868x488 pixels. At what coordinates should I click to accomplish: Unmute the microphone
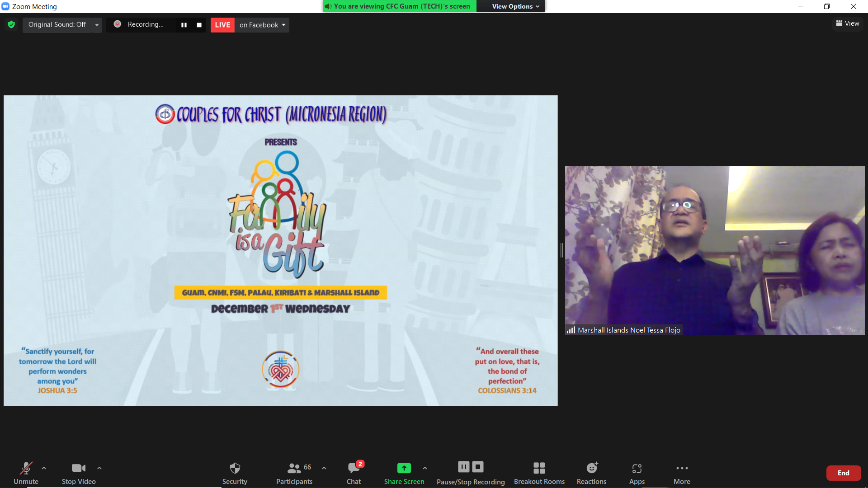click(x=26, y=473)
